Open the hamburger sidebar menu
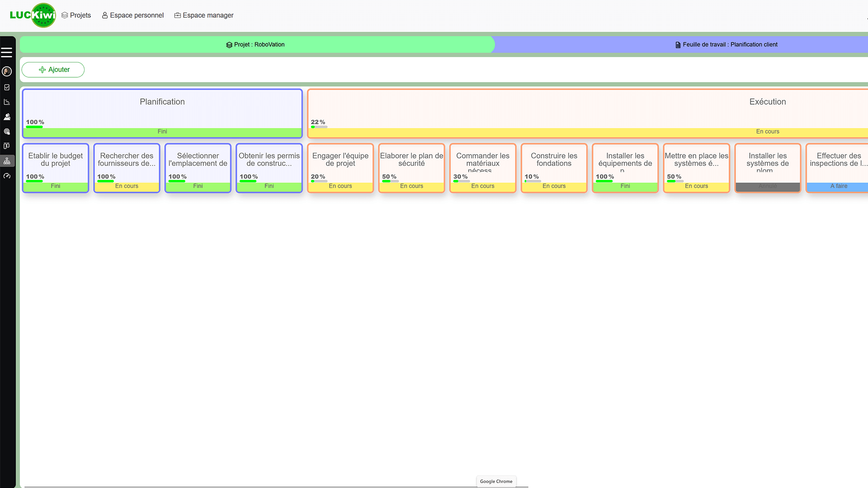 [7, 52]
